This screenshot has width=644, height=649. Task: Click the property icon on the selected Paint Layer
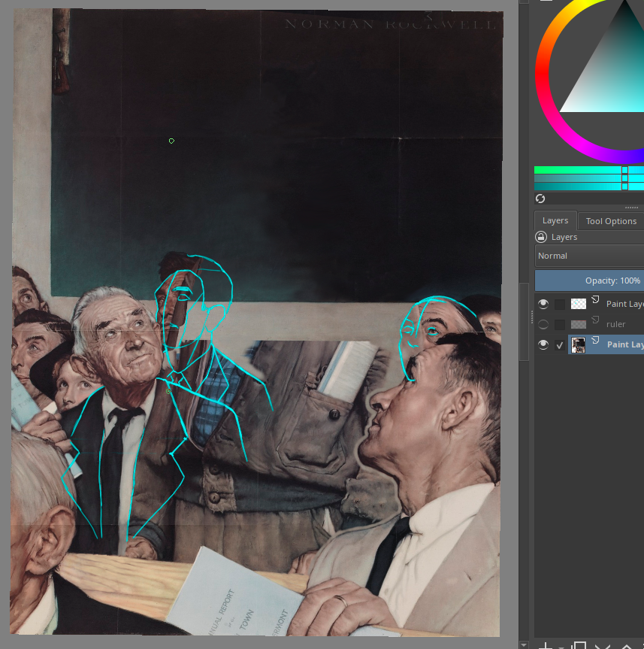(595, 340)
